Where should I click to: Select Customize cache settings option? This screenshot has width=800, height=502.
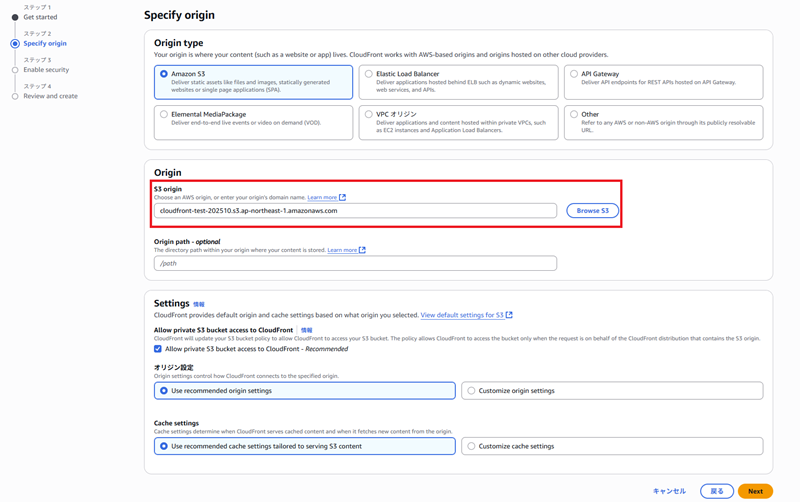(x=472, y=446)
